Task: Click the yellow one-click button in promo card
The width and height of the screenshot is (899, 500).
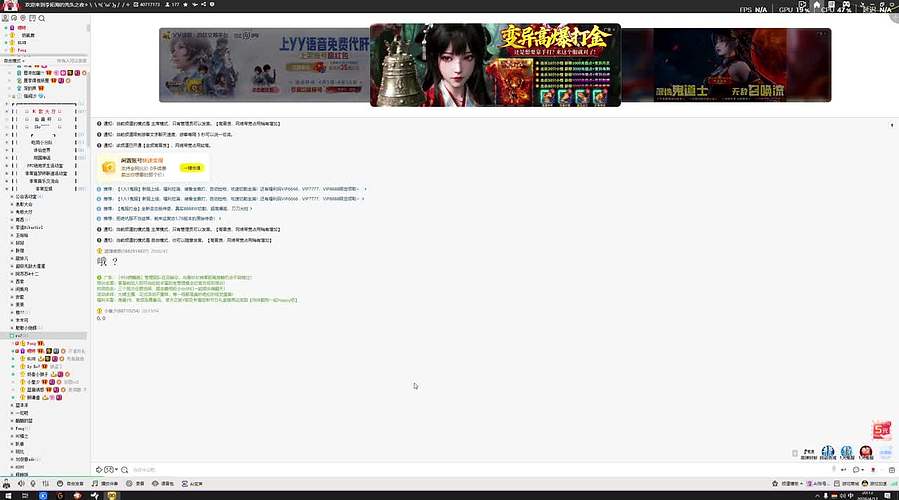Action: coord(192,168)
